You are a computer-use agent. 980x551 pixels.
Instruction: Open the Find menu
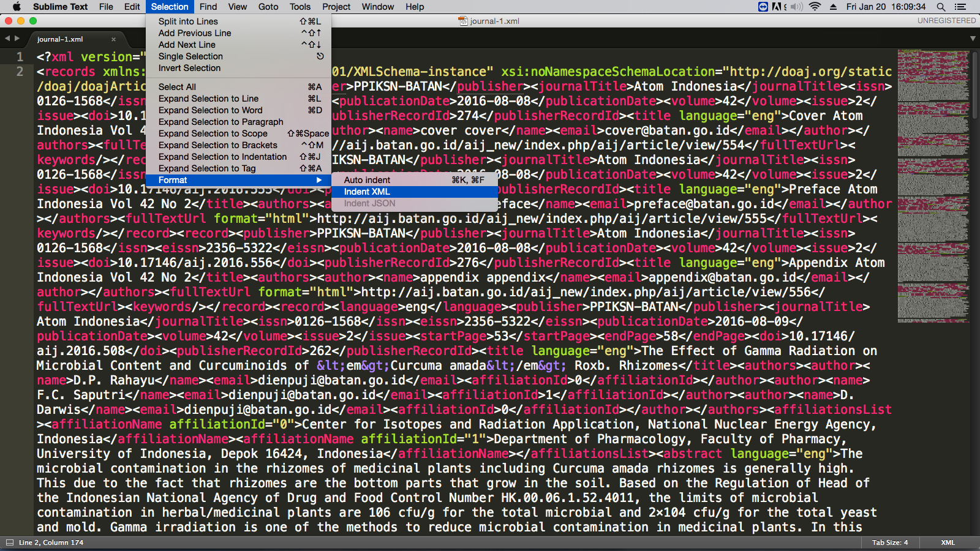point(208,7)
